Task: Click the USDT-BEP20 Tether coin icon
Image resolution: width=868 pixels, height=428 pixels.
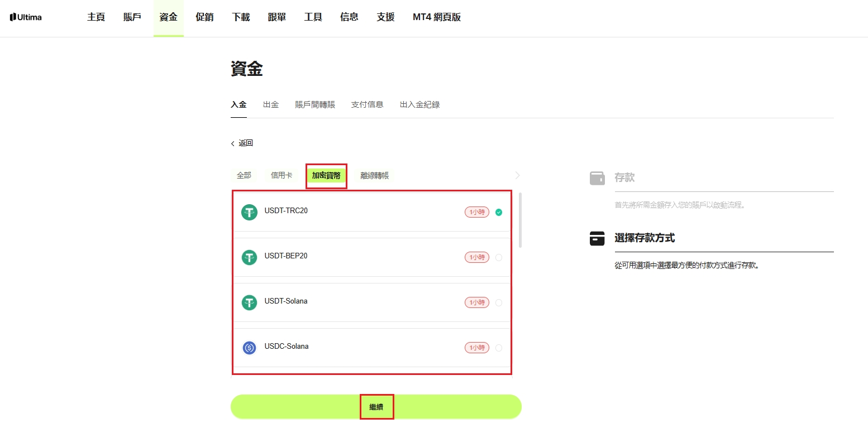Action: (x=249, y=257)
